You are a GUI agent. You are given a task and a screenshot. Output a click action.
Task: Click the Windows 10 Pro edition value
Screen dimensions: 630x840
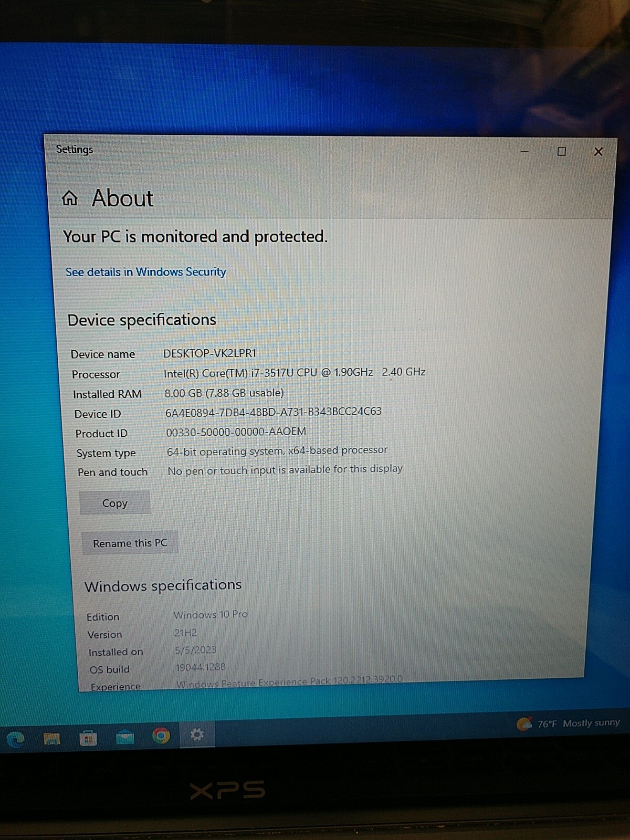pos(211,614)
